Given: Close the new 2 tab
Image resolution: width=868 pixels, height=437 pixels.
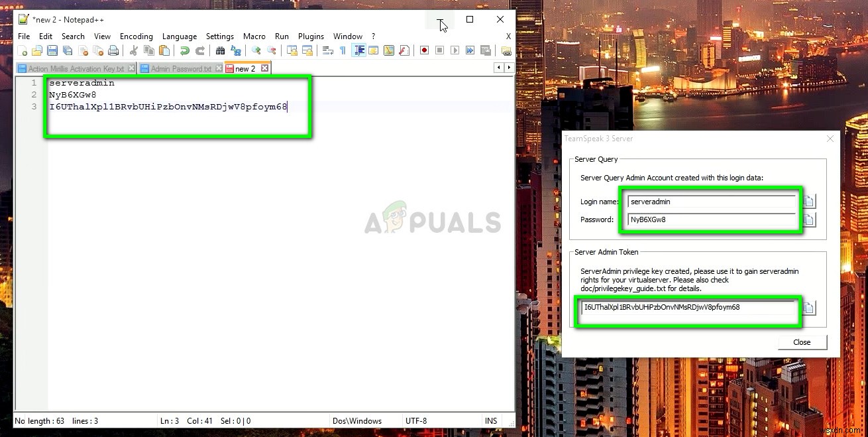Looking at the screenshot, I should point(264,68).
